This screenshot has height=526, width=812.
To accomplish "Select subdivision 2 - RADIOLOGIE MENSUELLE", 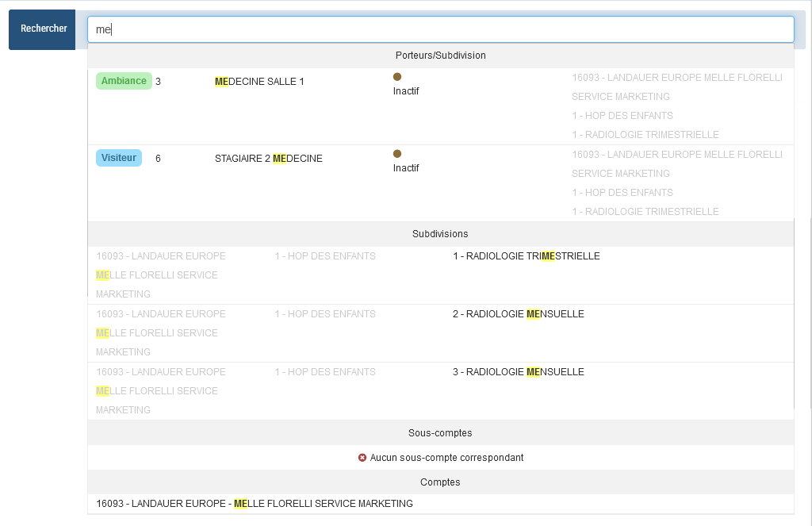I will [519, 314].
